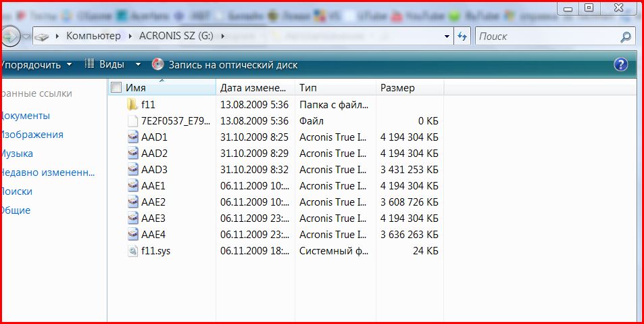This screenshot has height=324, width=644.
Task: Click size 3 636 263 КБ
Action: click(x=409, y=234)
